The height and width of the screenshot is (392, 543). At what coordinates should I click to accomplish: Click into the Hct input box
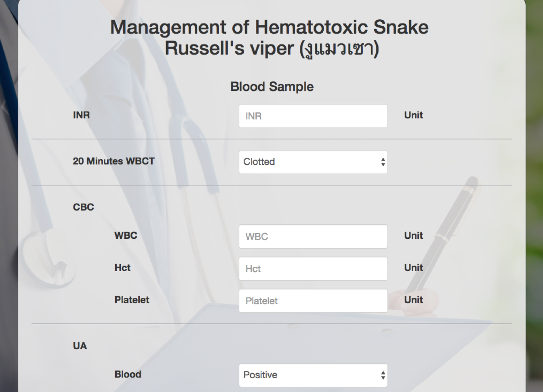[313, 269]
